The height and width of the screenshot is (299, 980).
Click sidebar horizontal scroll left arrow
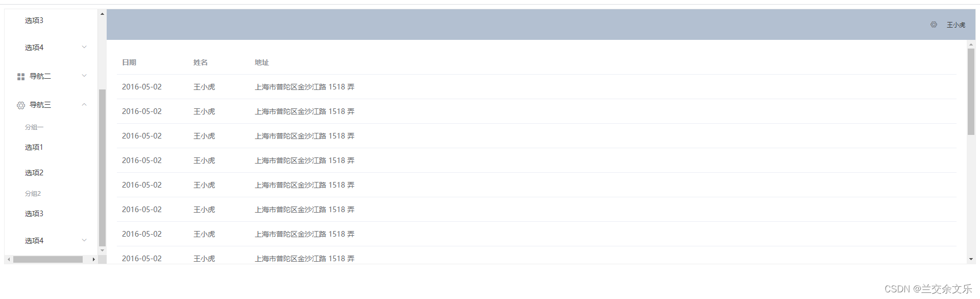coord(9,259)
